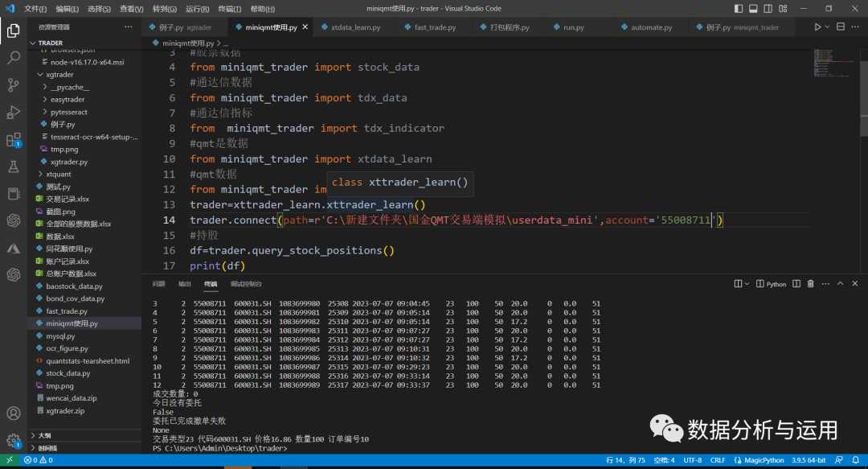
Task: Kill terminal using the trash icon
Action: [x=811, y=284]
